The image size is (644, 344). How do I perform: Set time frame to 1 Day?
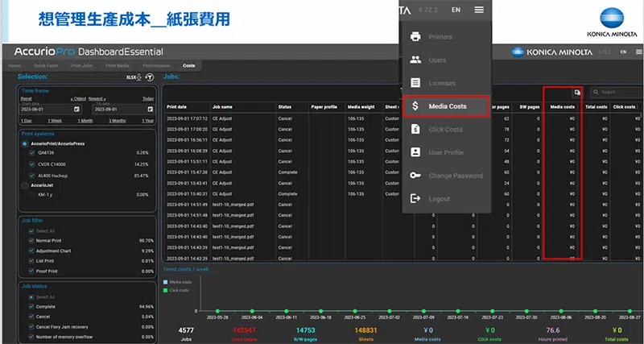click(x=27, y=121)
